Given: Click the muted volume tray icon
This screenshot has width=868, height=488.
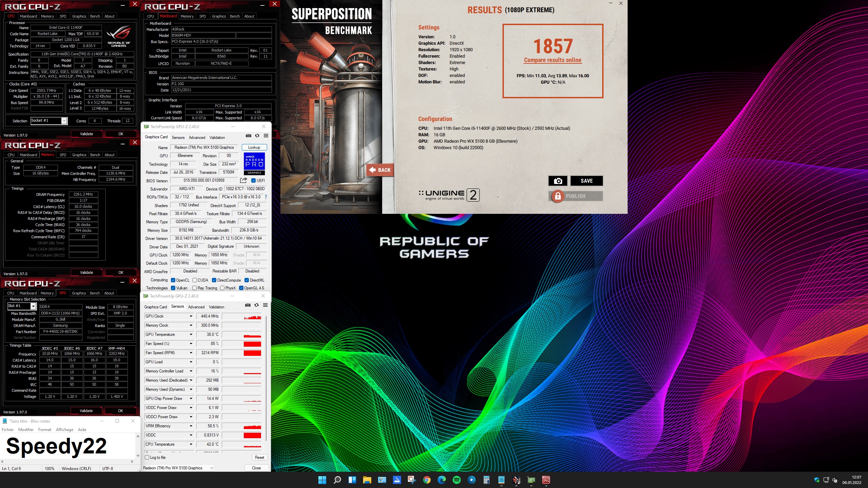Looking at the screenshot, I should coord(835,480).
